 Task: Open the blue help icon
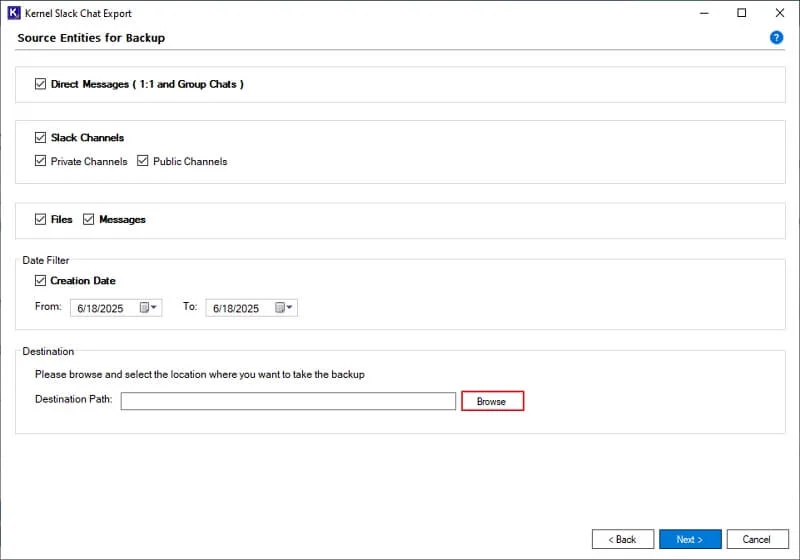pyautogui.click(x=776, y=38)
